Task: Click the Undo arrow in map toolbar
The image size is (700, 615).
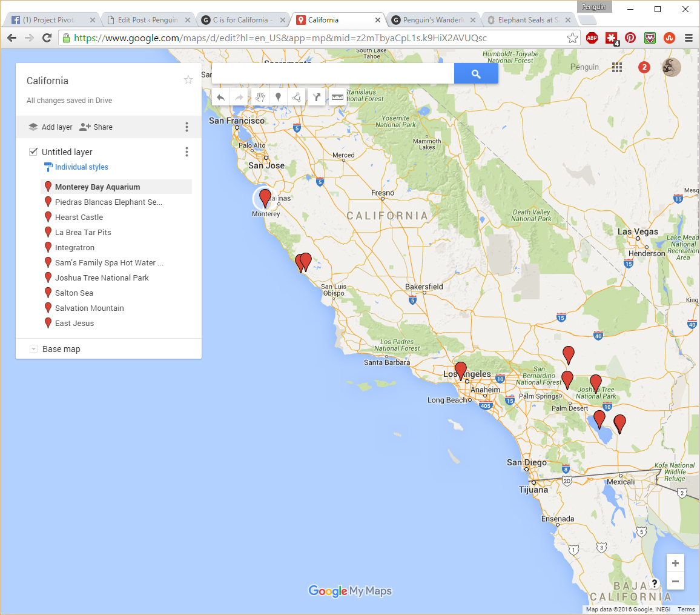Action: [x=220, y=97]
